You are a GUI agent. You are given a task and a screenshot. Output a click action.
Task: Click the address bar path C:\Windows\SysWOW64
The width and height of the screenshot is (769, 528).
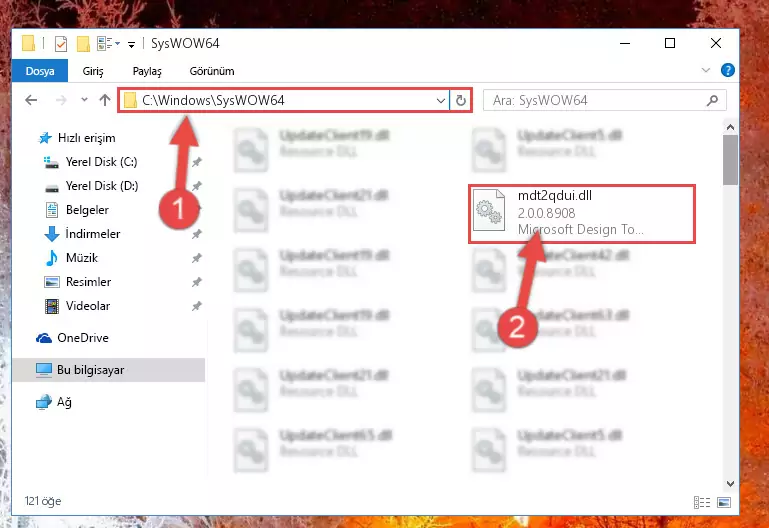(x=213, y=100)
